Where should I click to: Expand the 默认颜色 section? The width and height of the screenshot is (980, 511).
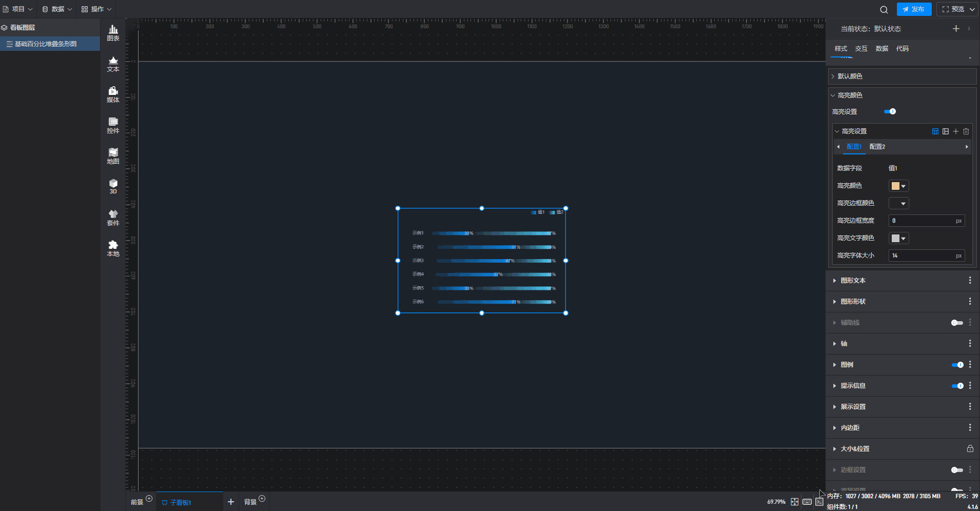[x=850, y=76]
